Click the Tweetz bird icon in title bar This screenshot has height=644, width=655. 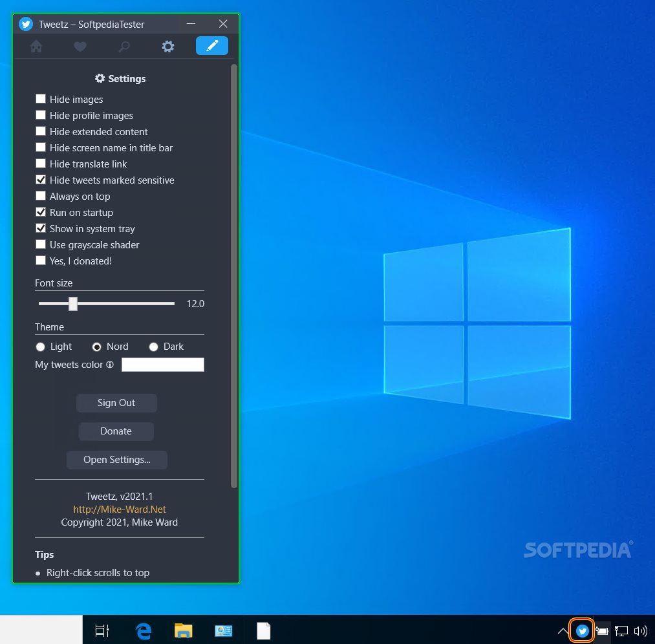26,24
